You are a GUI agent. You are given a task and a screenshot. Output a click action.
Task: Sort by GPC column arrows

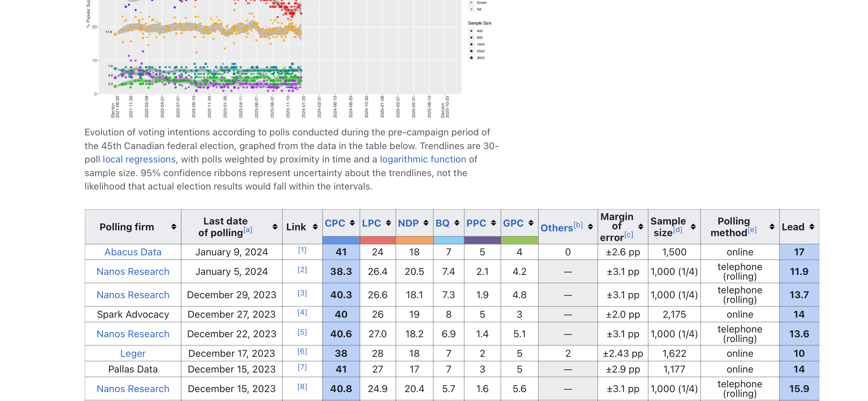pos(531,223)
